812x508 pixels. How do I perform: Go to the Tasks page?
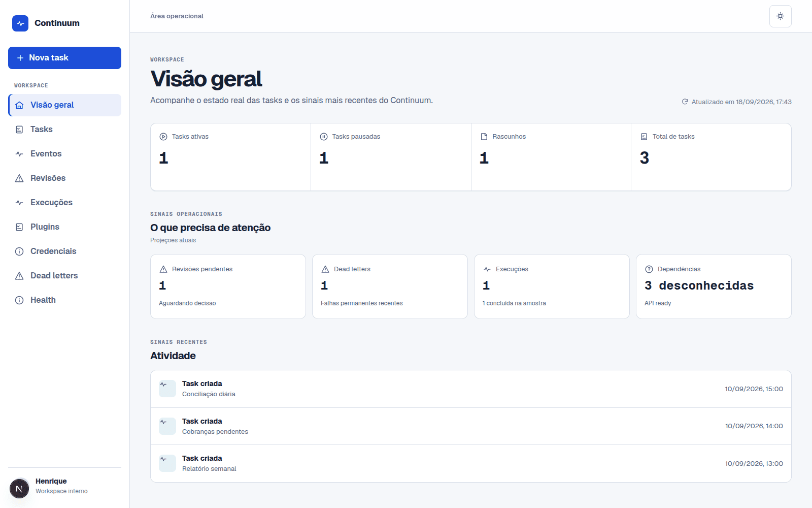(64, 130)
